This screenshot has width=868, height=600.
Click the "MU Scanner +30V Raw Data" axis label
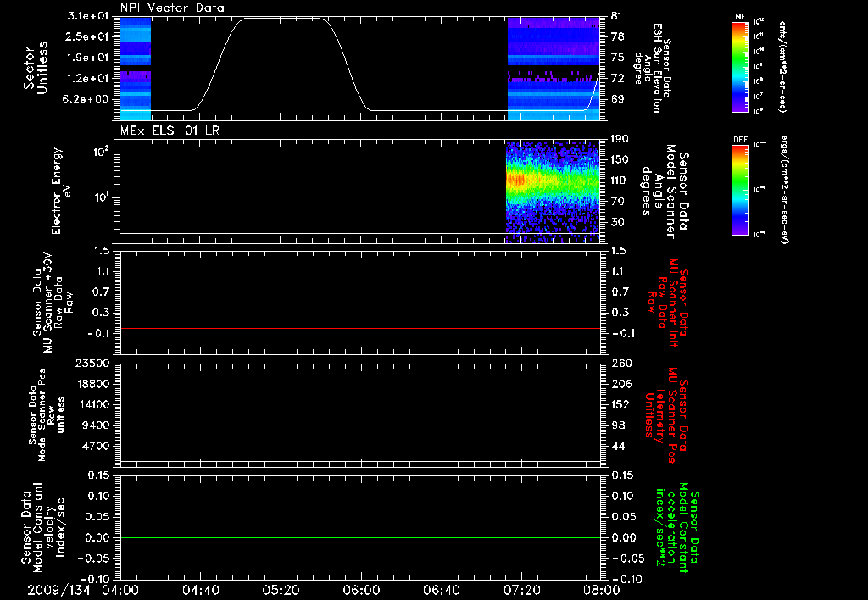(x=53, y=303)
